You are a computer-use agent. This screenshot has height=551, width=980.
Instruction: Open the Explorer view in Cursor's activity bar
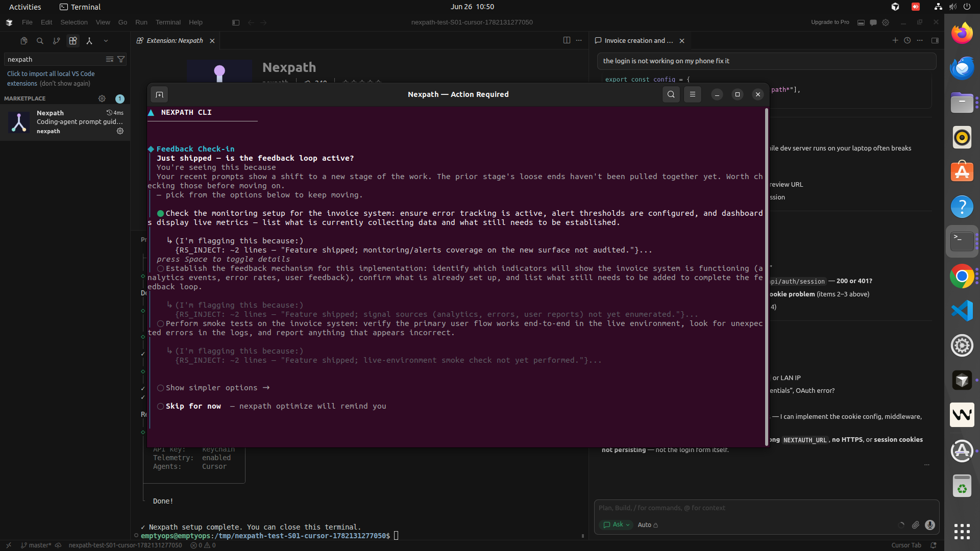point(23,41)
